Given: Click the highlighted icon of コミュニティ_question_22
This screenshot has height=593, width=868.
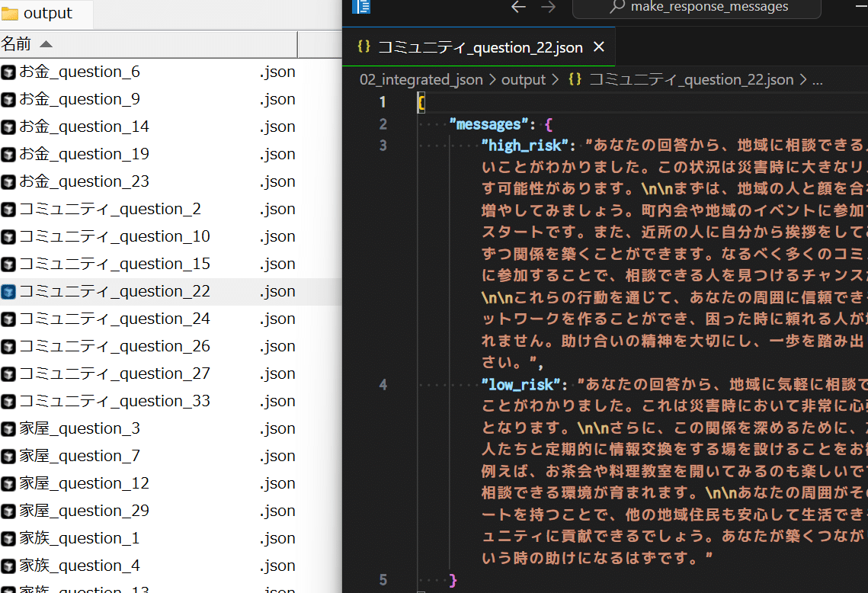Looking at the screenshot, I should [9, 290].
